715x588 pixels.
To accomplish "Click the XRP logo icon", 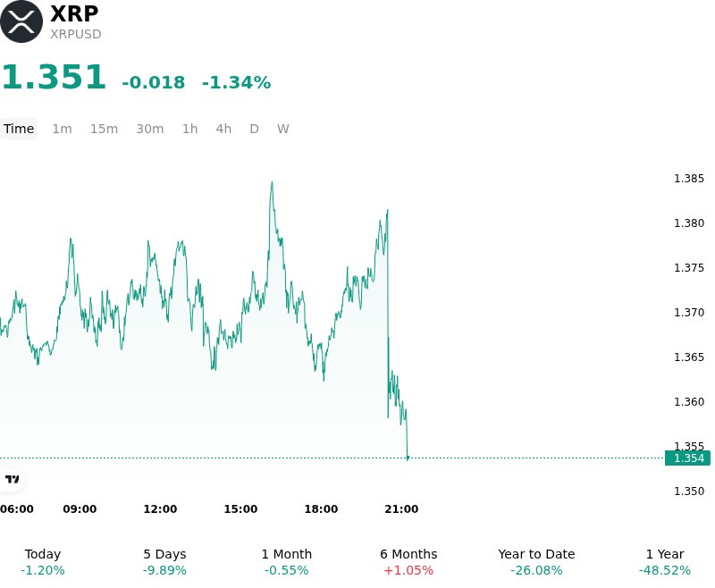I will coord(21,21).
